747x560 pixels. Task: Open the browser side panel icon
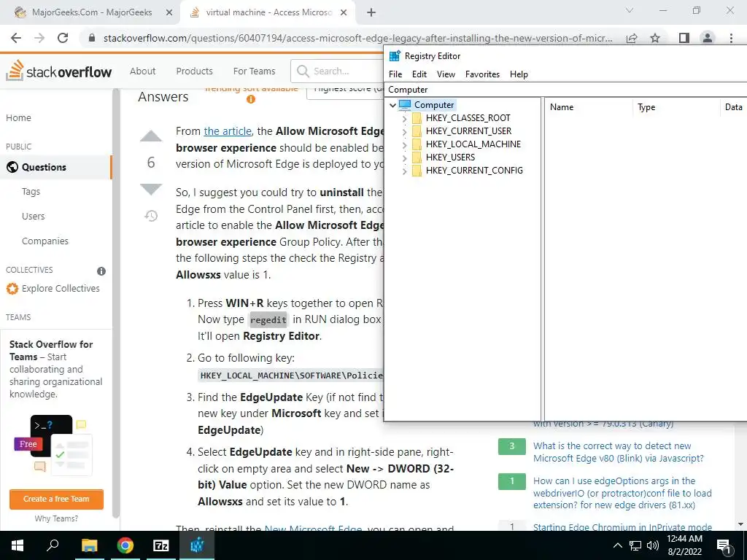pos(684,38)
